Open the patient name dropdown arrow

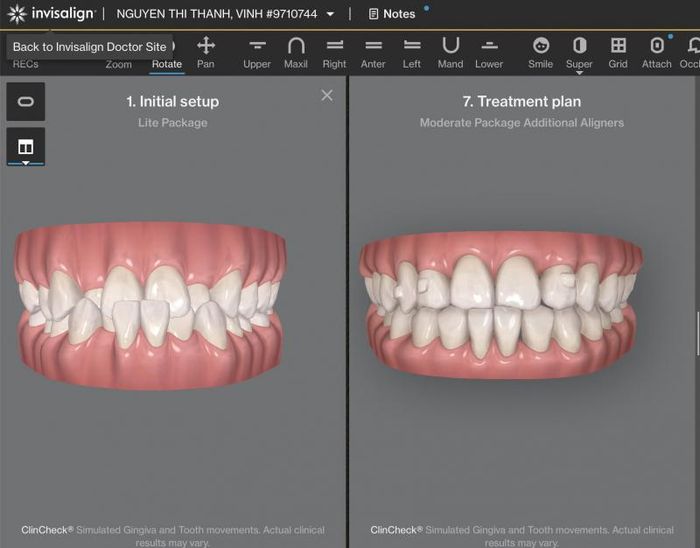point(330,14)
